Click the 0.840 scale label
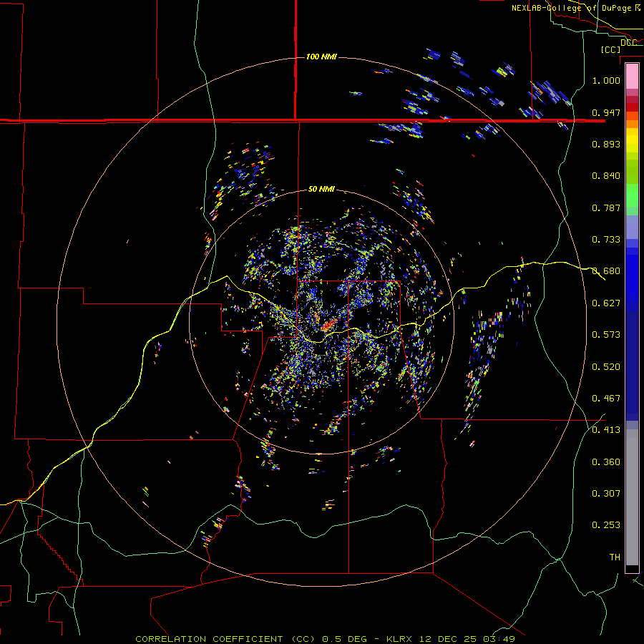644x644 pixels. 606,176
